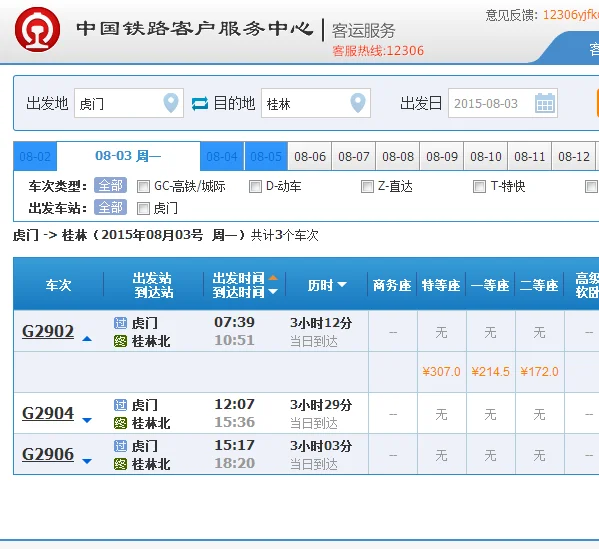Sort by 历时 duration arrow
Screen dimensions: 599x549
342,284
